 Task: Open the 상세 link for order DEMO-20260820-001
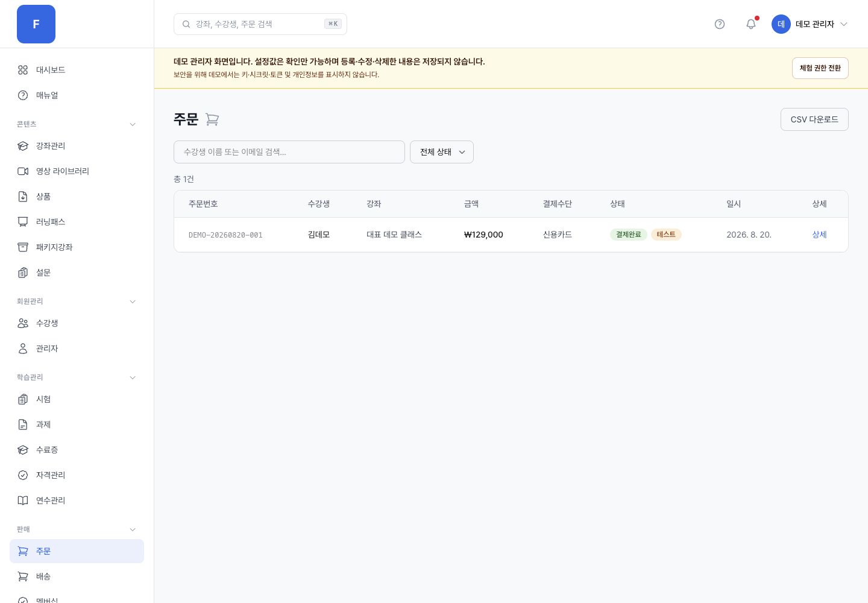[819, 235]
